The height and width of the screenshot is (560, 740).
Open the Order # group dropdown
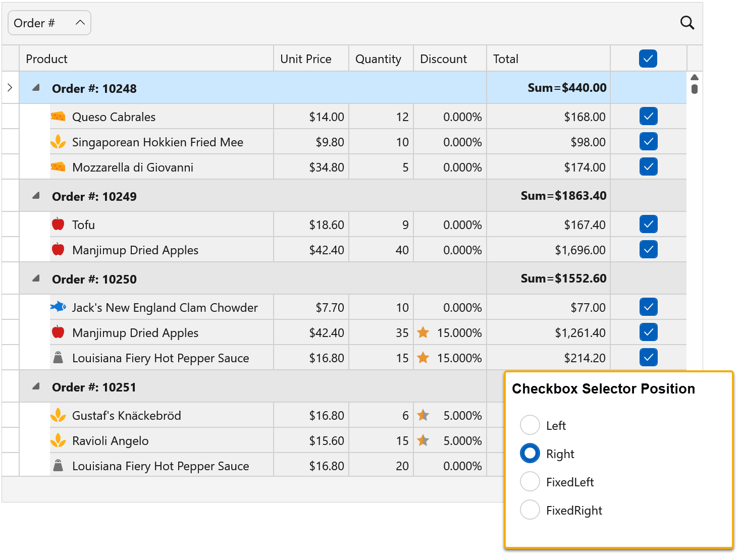coord(49,23)
